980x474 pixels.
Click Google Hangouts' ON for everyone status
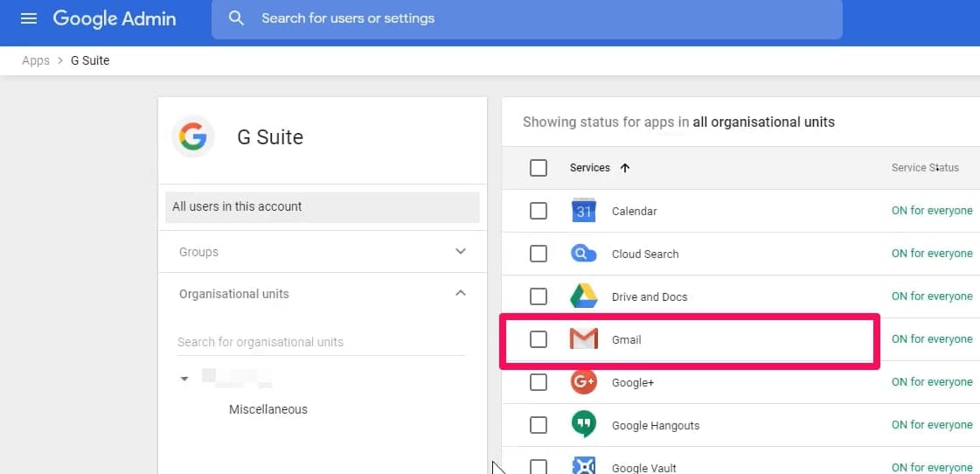932,425
